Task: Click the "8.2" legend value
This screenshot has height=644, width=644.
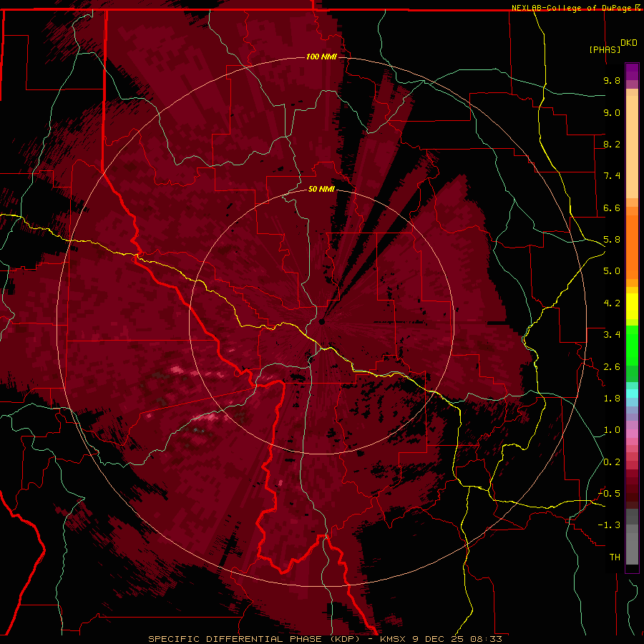Action: [612, 144]
